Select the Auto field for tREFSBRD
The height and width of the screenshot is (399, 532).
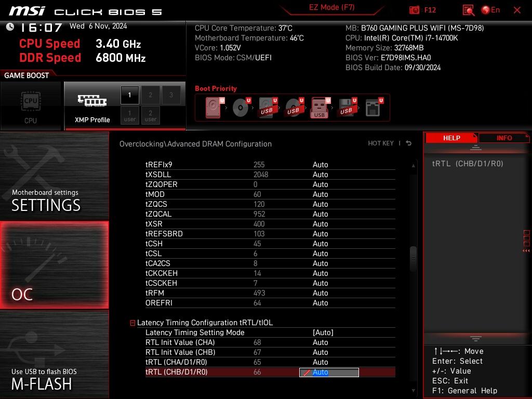click(x=320, y=234)
